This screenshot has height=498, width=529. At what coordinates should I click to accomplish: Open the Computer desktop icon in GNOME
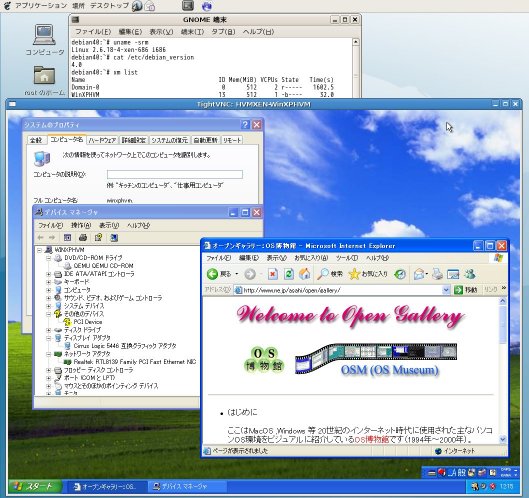coord(44,40)
